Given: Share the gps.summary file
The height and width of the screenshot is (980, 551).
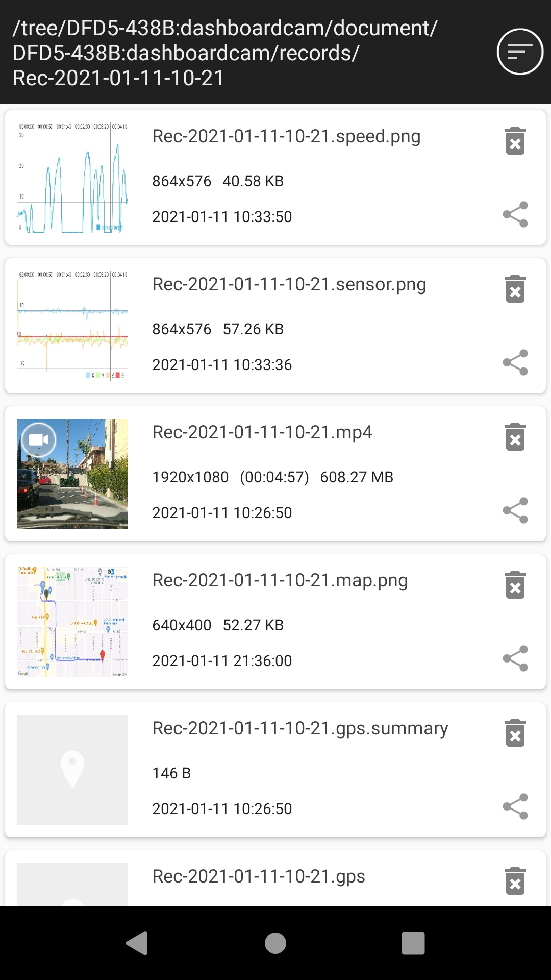Looking at the screenshot, I should [515, 806].
